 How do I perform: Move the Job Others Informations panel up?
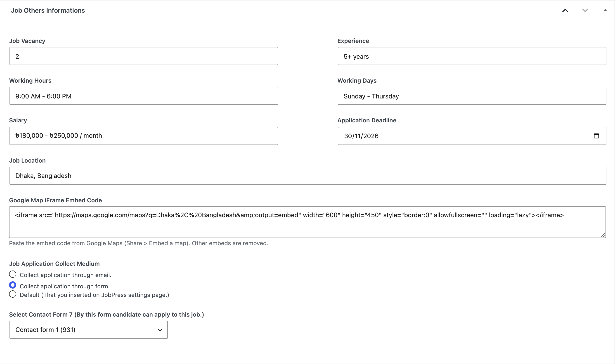tap(565, 10)
